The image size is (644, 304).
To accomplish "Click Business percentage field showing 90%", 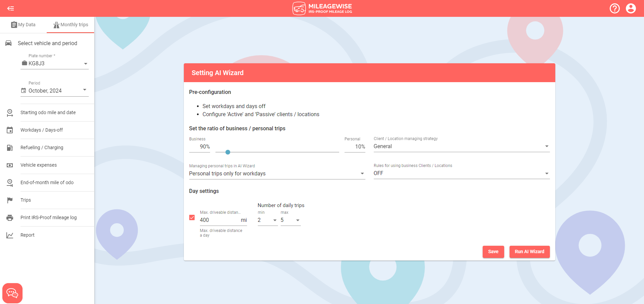I will [200, 147].
